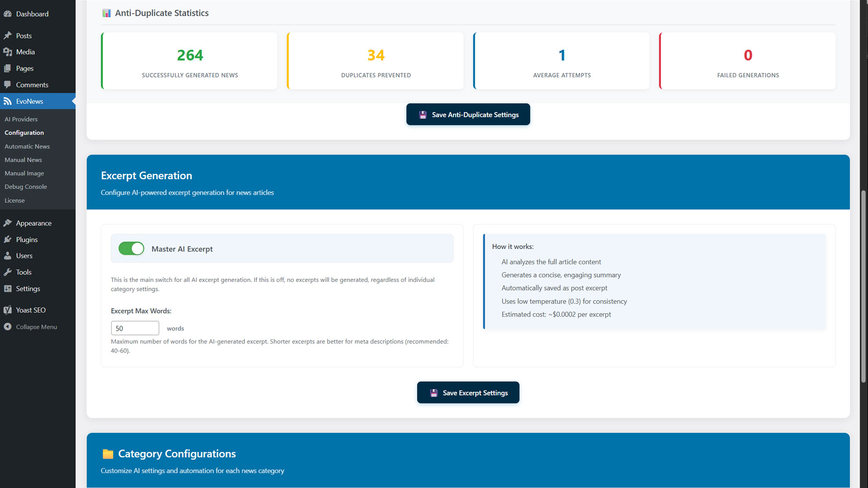The image size is (868, 488).
Task: Select the Manual Image submenu item
Action: pos(24,174)
